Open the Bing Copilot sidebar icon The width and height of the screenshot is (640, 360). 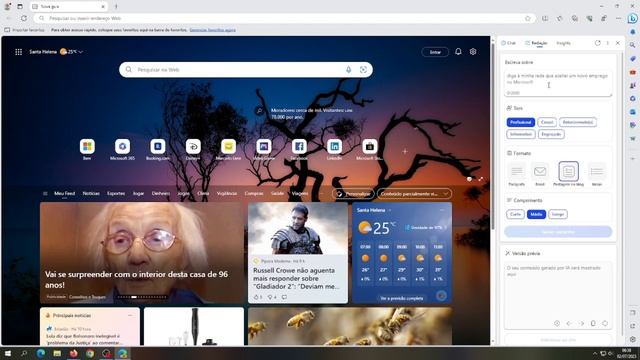632,18
